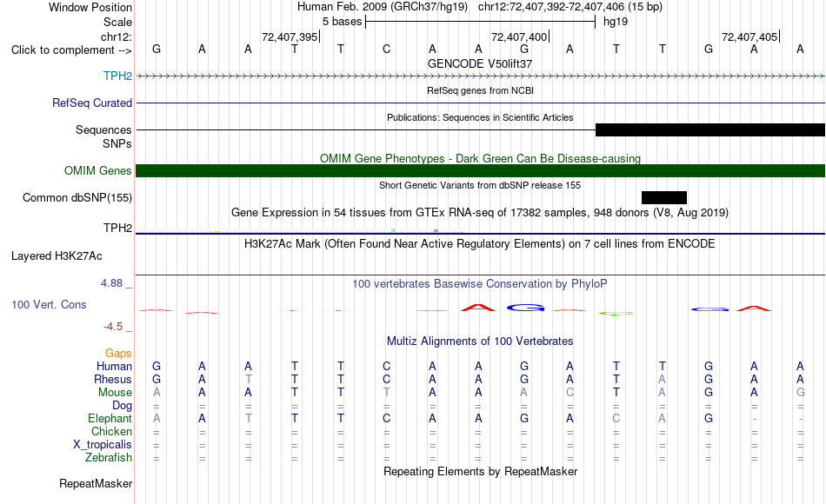Click the hg19 label beside scale bar
The image size is (826, 504).
coord(616,22)
